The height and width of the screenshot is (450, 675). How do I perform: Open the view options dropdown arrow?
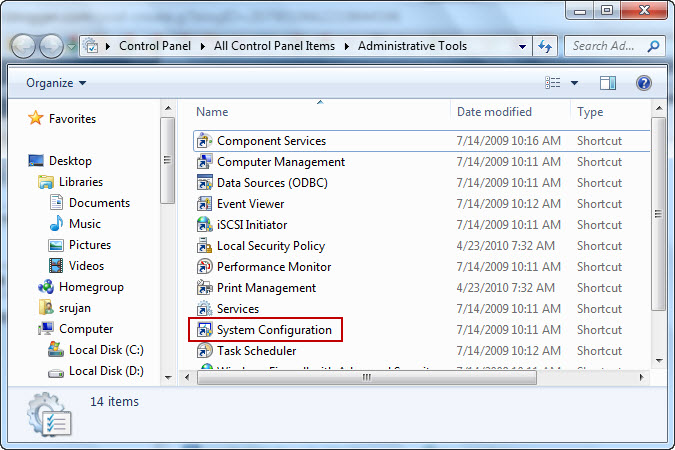pos(574,83)
